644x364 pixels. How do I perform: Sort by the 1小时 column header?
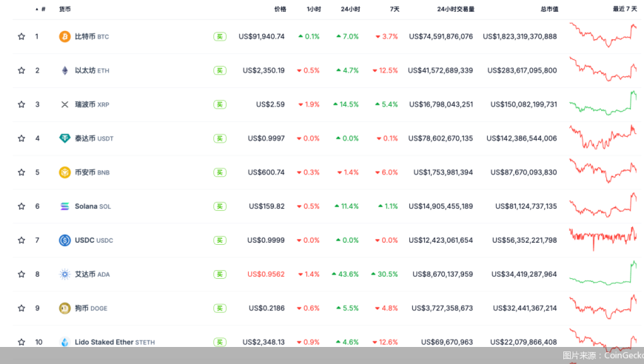click(314, 9)
